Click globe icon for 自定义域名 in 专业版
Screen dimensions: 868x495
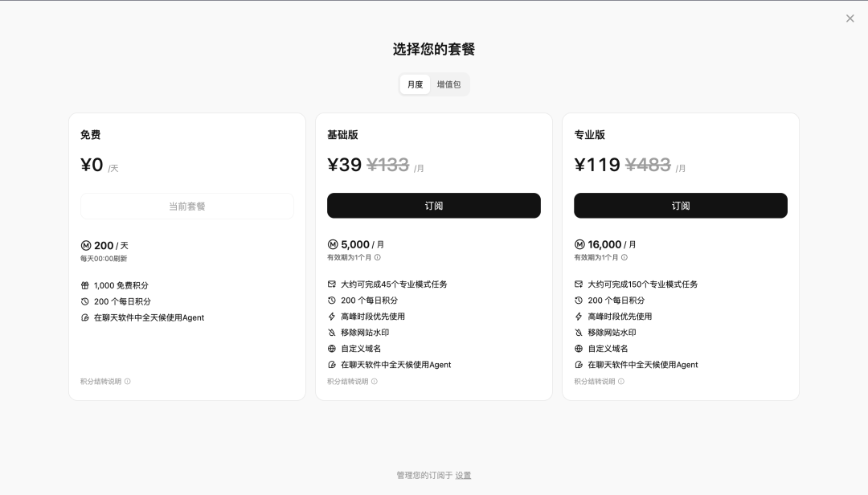579,349
